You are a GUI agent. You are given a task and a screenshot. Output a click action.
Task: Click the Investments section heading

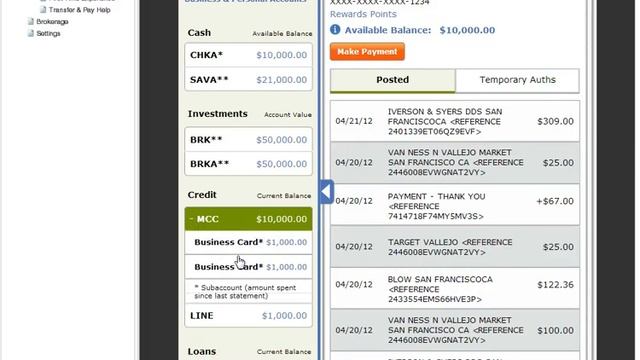pos(218,114)
